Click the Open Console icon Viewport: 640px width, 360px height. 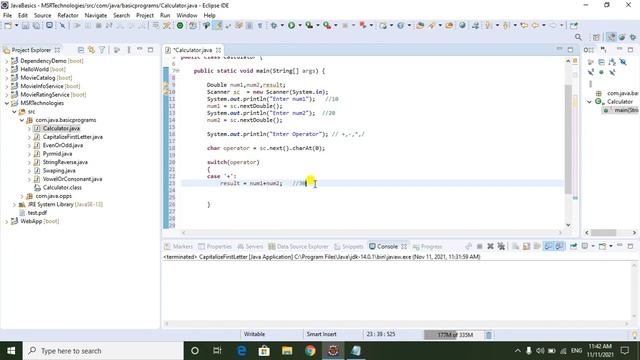[x=602, y=246]
